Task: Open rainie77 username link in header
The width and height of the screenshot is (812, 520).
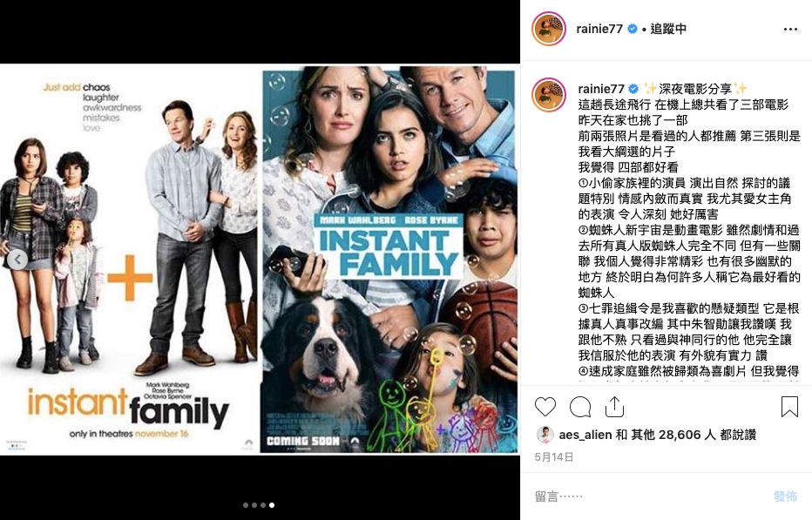Action: [x=599, y=29]
